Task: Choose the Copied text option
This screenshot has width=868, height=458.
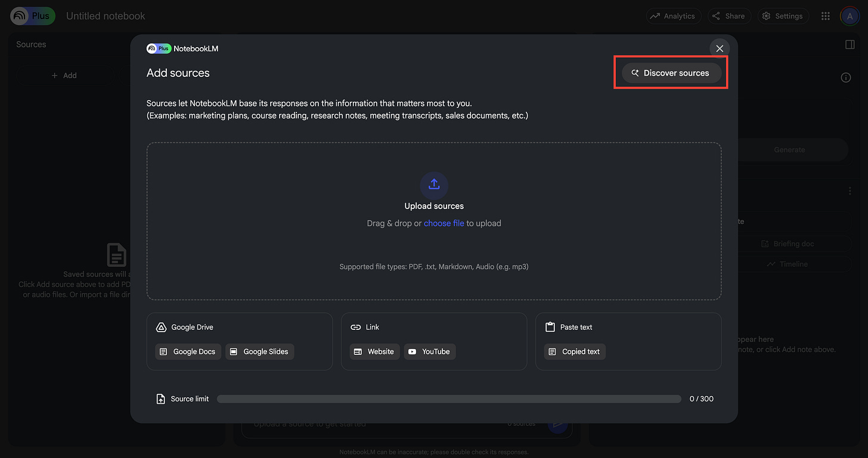Action: (575, 351)
